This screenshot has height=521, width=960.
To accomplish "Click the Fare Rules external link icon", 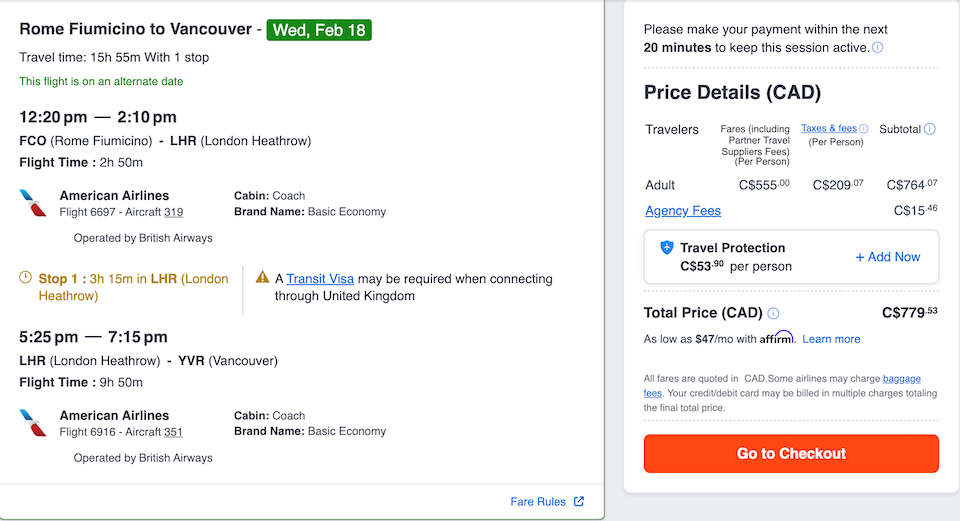I will (579, 502).
